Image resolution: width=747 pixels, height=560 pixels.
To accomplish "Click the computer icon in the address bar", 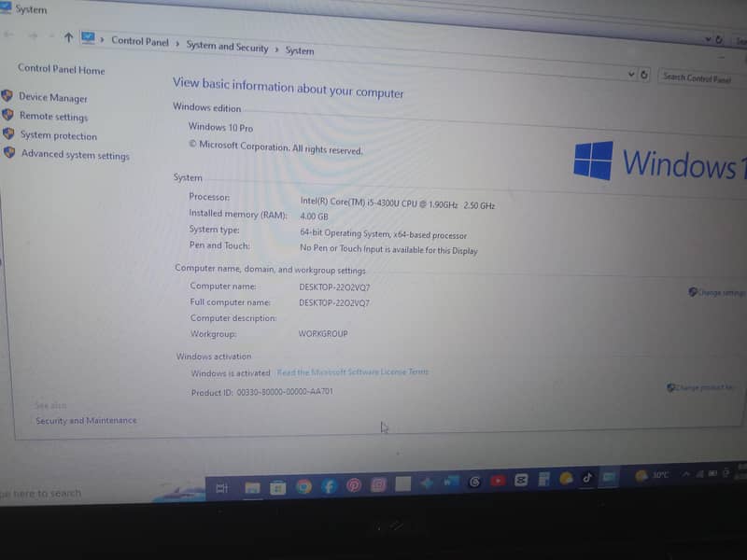I will point(88,37).
